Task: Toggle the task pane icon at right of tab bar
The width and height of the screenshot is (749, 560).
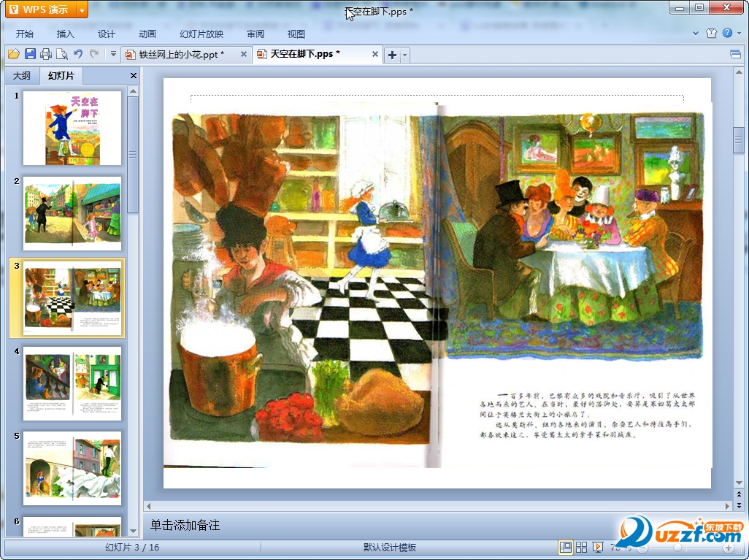Action: [x=736, y=55]
